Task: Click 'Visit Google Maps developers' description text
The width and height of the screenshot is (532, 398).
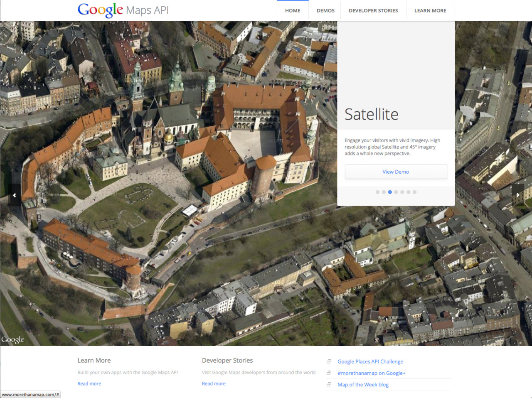Action: (x=259, y=372)
